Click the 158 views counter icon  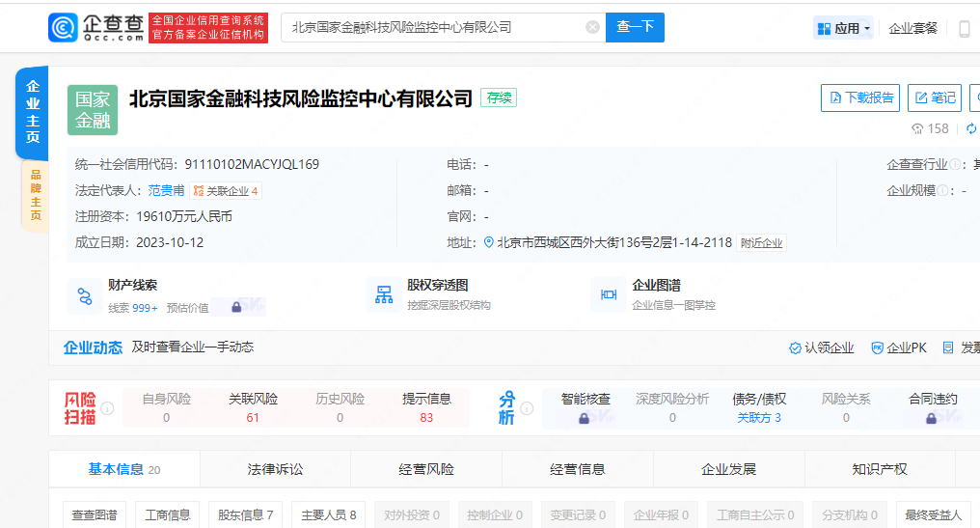917,129
